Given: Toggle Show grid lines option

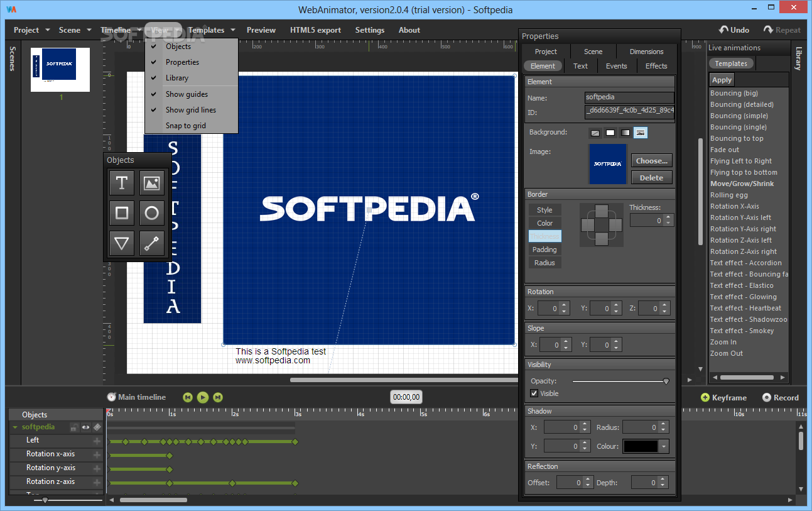Looking at the screenshot, I should [192, 110].
